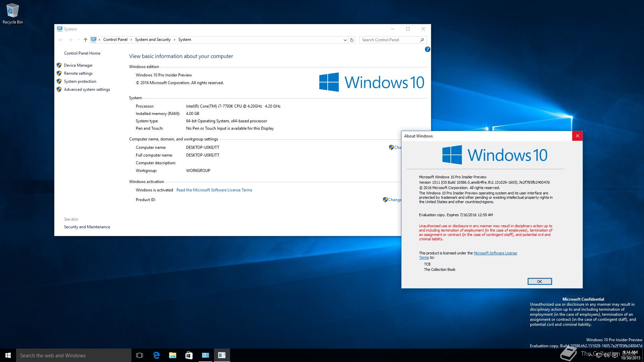
Task: Open Control Panel Home link
Action: coord(82,53)
